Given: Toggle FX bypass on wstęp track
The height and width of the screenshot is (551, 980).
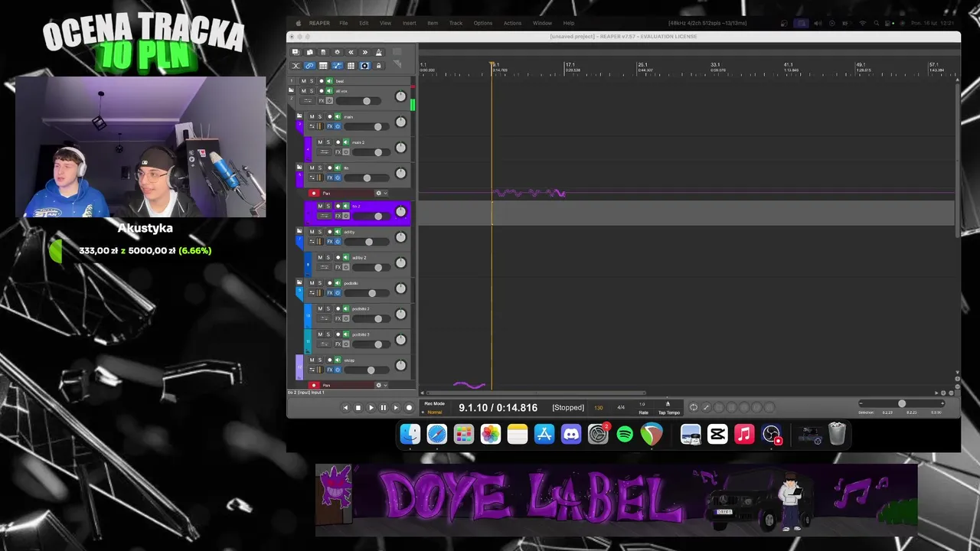Looking at the screenshot, I should [338, 370].
